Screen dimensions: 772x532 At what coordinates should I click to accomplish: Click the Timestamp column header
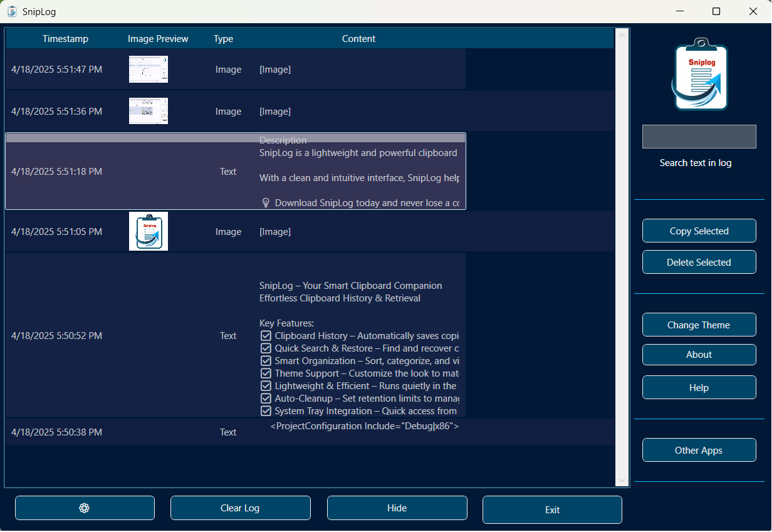coord(66,39)
